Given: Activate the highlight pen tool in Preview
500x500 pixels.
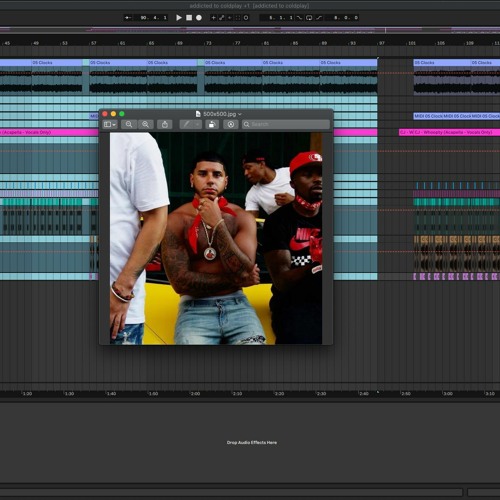Looking at the screenshot, I should pos(187,124).
